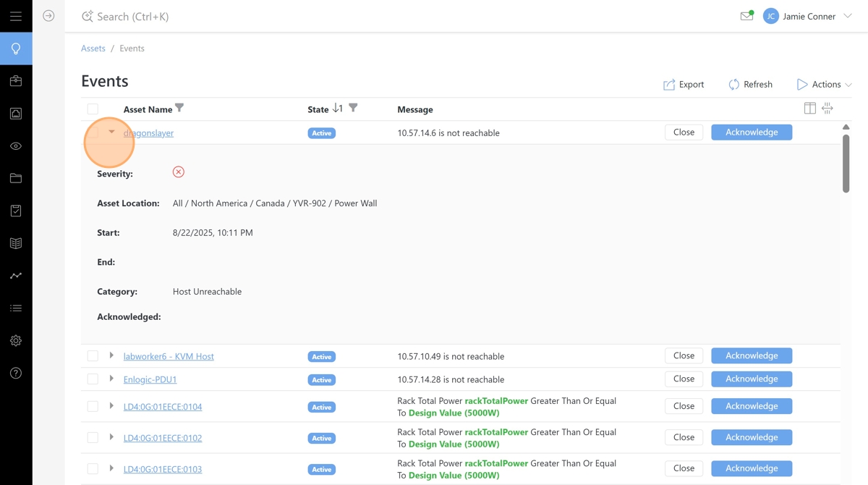
Task: Go to Assets breadcrumb link
Action: click(x=93, y=48)
